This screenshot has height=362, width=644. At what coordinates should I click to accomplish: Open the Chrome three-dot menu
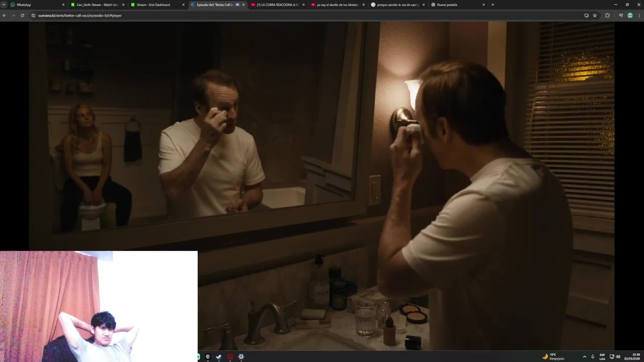639,16
